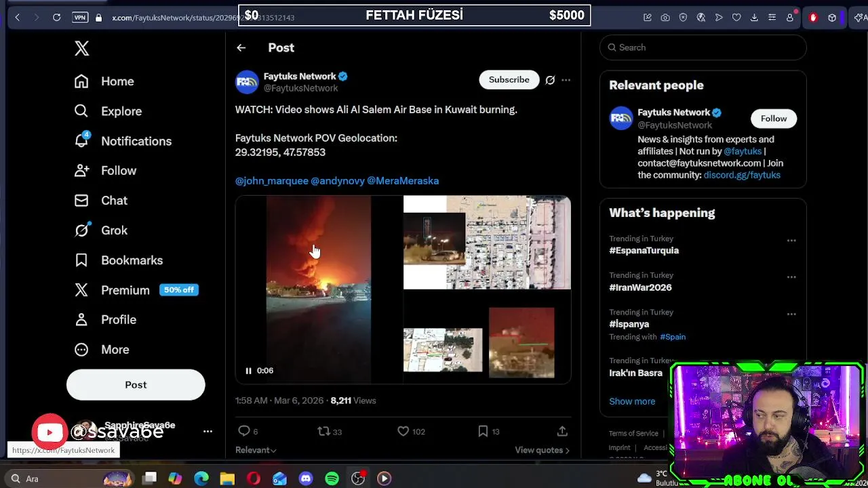Image resolution: width=868 pixels, height=488 pixels.
Task: Open the @andynovy mention link
Action: coord(338,181)
